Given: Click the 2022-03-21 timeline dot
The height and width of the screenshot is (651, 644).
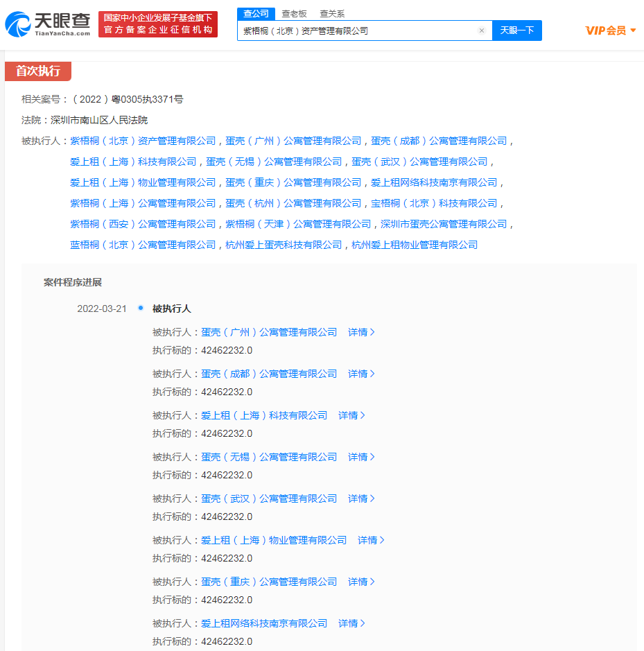Looking at the screenshot, I should coord(141,308).
